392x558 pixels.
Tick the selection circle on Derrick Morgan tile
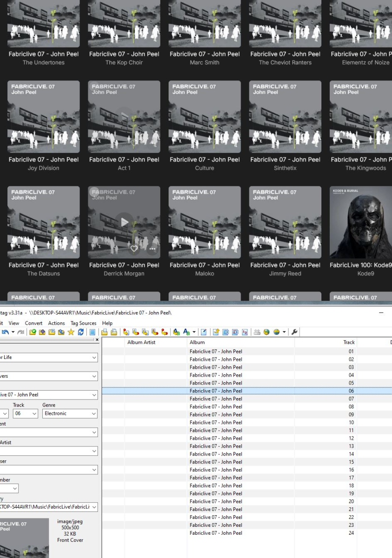click(x=94, y=193)
